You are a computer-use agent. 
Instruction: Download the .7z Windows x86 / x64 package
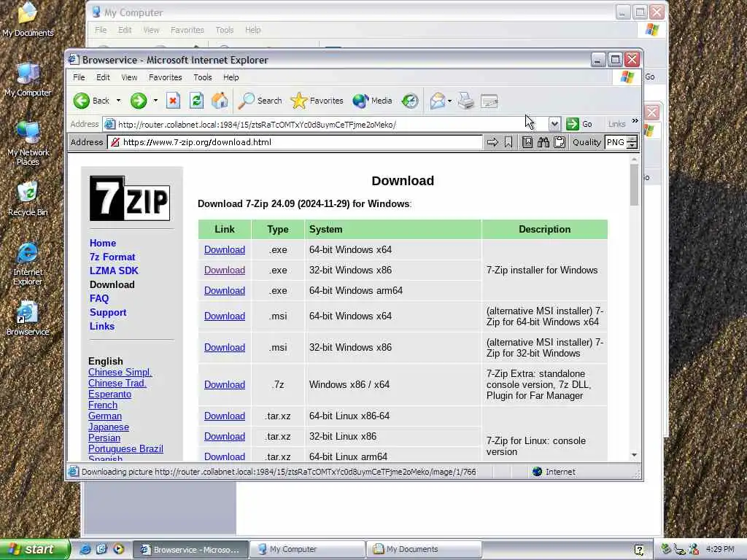coord(225,385)
